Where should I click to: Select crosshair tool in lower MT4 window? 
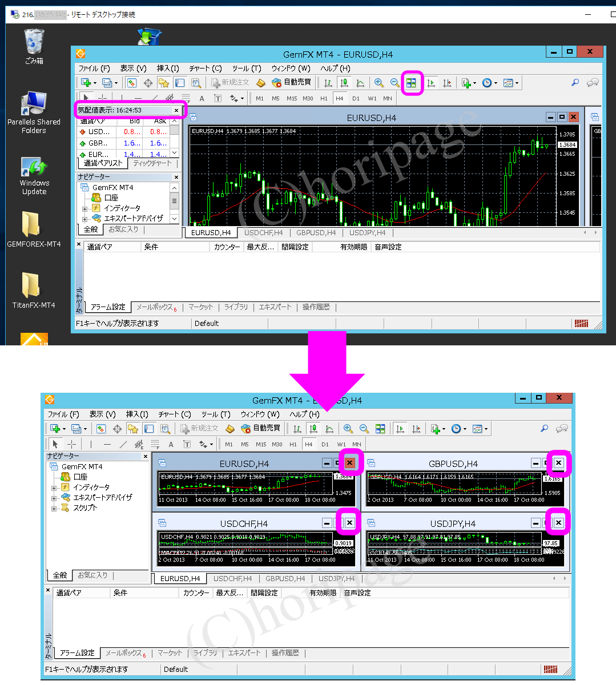pos(71,444)
